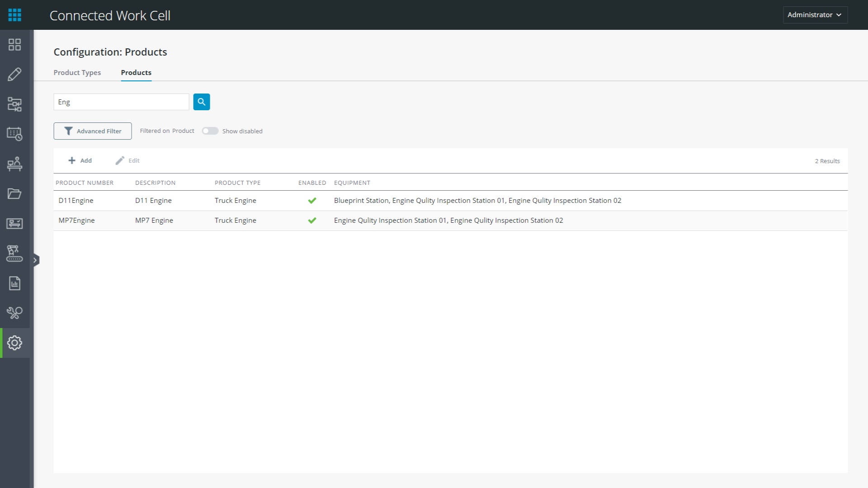The width and height of the screenshot is (868, 488).
Task: Open the workbench panel icon in sidebar
Action: tap(14, 223)
